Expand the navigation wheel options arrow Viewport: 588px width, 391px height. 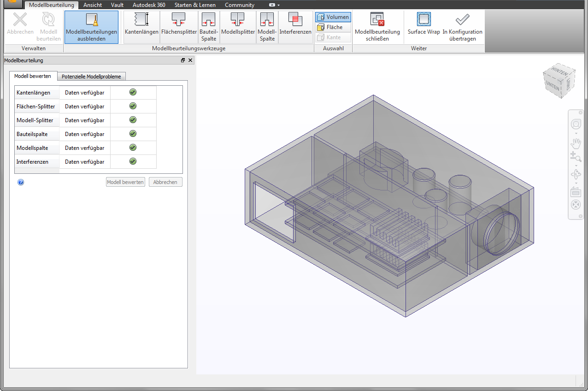(x=576, y=133)
